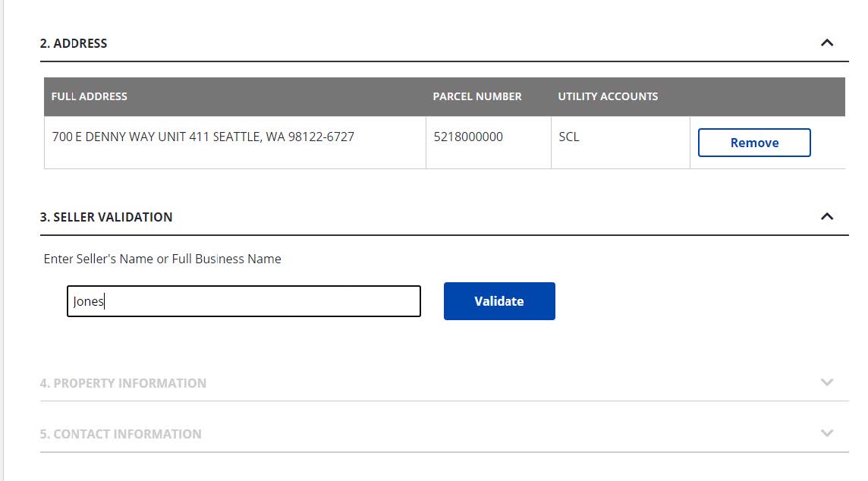Click the word 'Jones' in seller field
Screen dimensions: 868x481
coord(88,301)
